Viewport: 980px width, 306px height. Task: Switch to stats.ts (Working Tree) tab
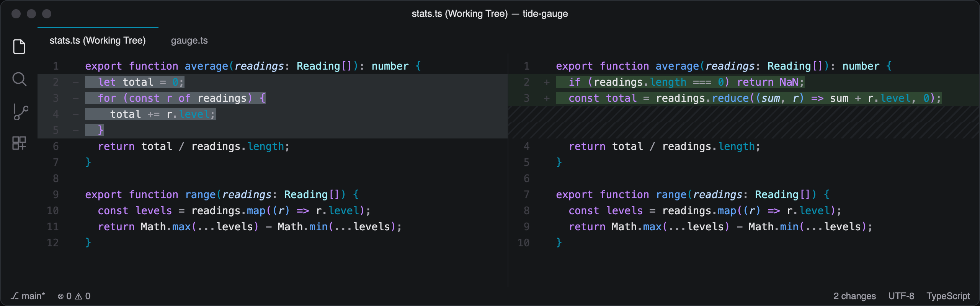tap(98, 41)
